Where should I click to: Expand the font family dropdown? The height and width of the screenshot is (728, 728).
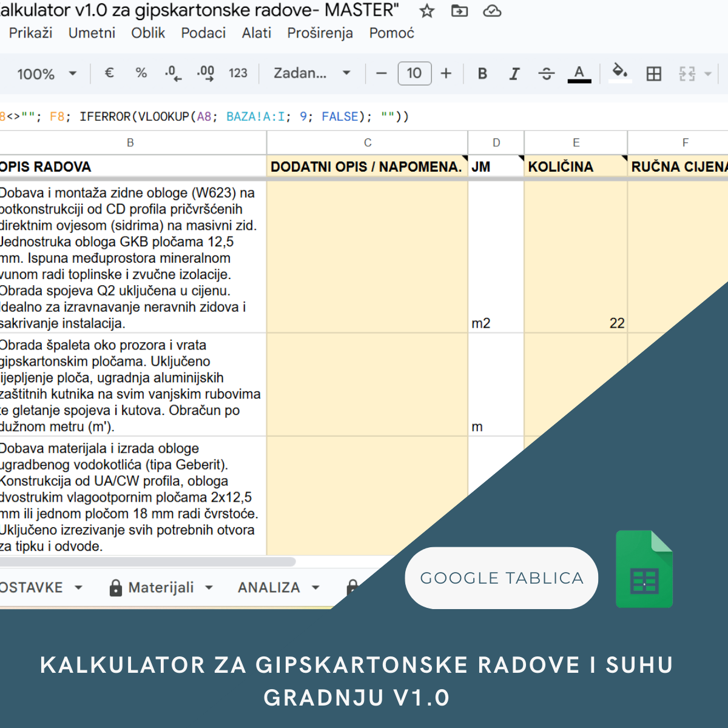[x=312, y=73]
